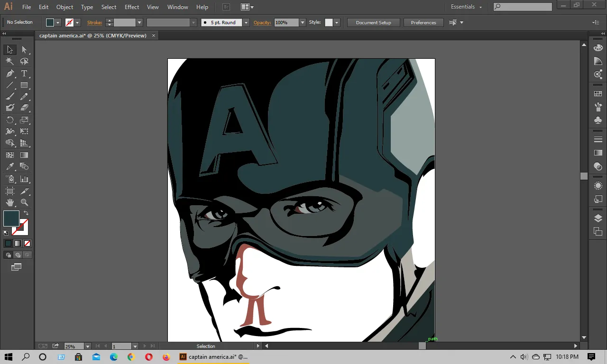Select the Direct Selection tool

tap(24, 50)
